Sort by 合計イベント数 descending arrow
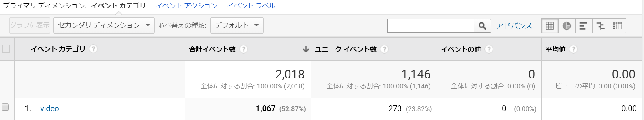644x120 pixels. 306,49
